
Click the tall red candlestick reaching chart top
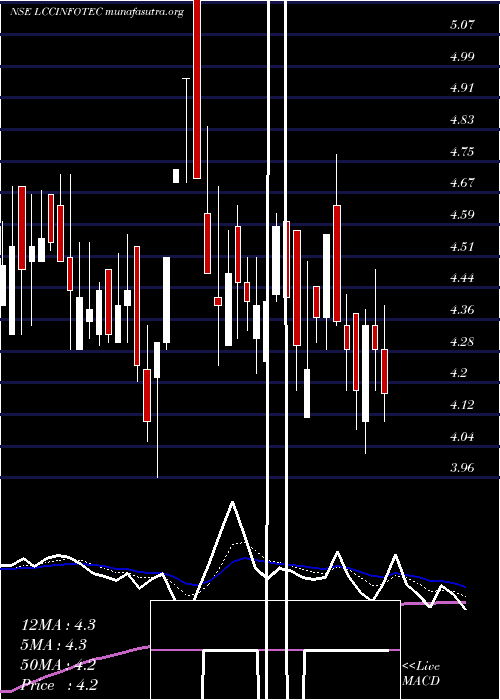[x=197, y=89]
